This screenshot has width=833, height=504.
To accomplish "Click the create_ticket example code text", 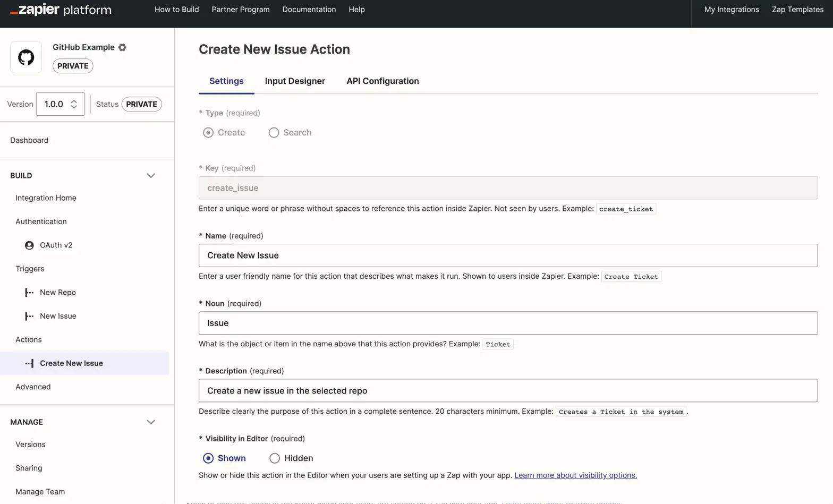I will [x=626, y=209].
